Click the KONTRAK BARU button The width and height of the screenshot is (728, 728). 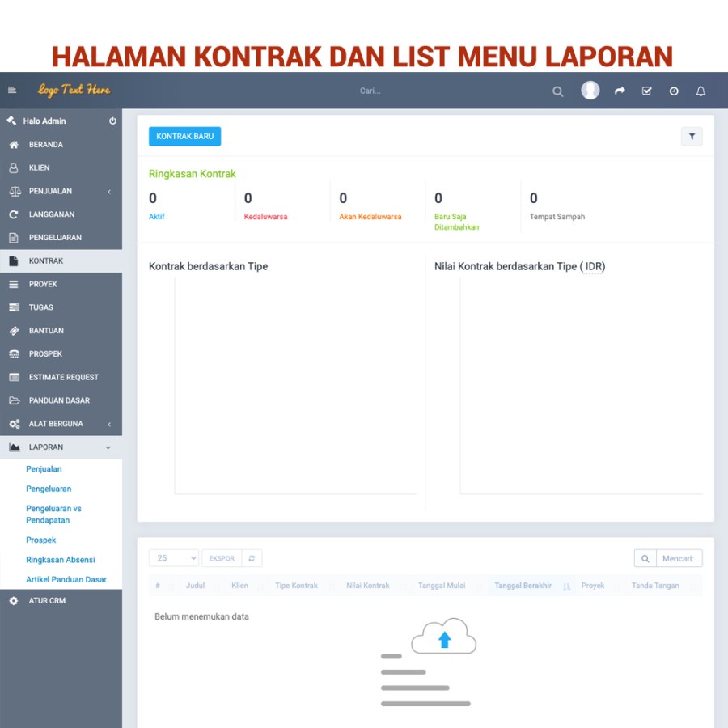pyautogui.click(x=184, y=136)
